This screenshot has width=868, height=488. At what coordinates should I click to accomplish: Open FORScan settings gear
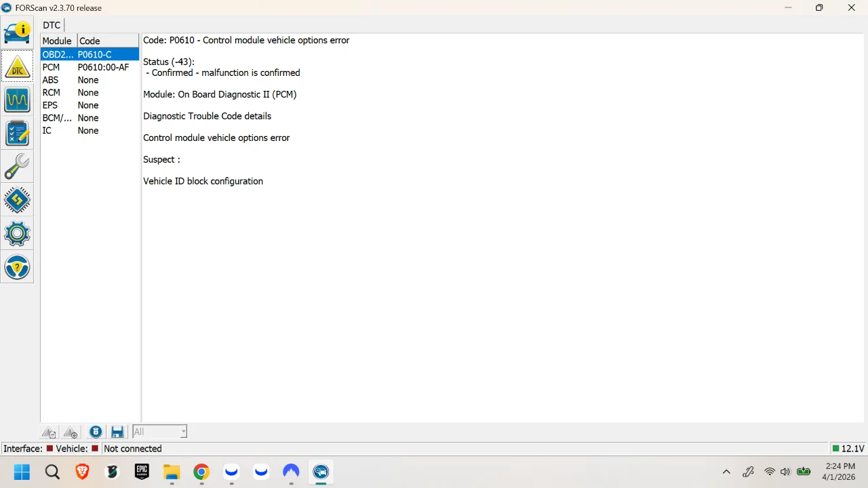[17, 232]
